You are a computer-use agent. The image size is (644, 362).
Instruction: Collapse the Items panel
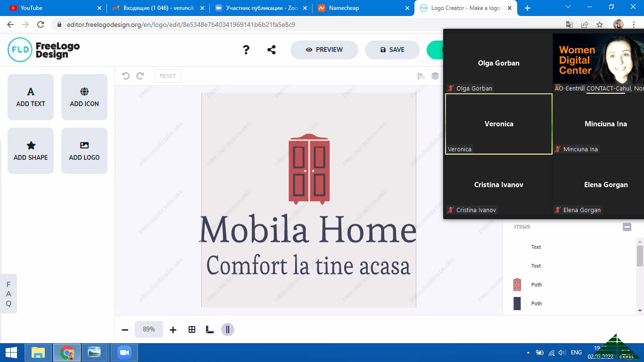click(627, 227)
